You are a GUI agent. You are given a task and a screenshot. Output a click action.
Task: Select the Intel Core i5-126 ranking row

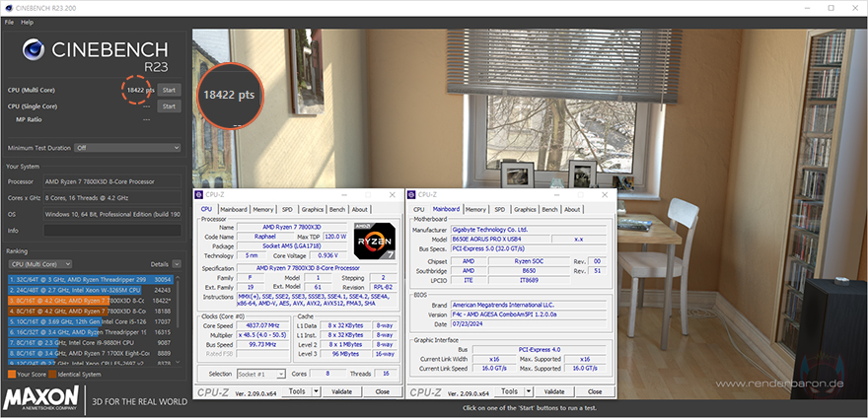tap(90, 321)
